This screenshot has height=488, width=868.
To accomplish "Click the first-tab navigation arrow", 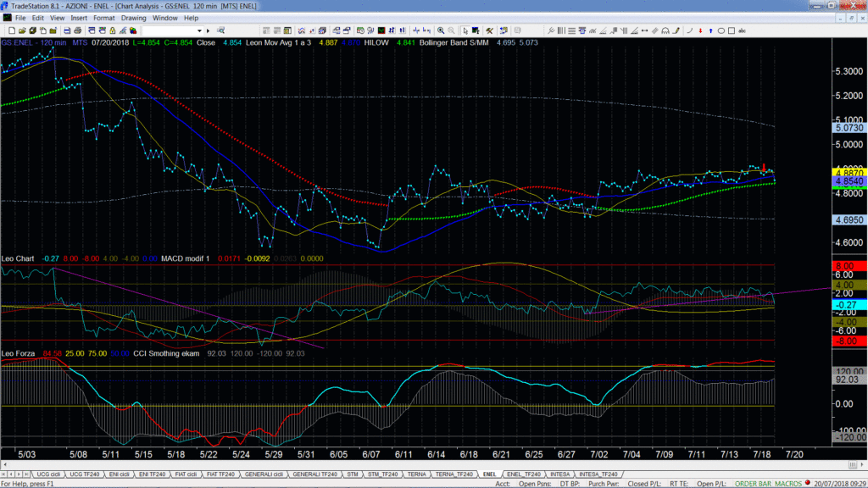I will pos(4,474).
